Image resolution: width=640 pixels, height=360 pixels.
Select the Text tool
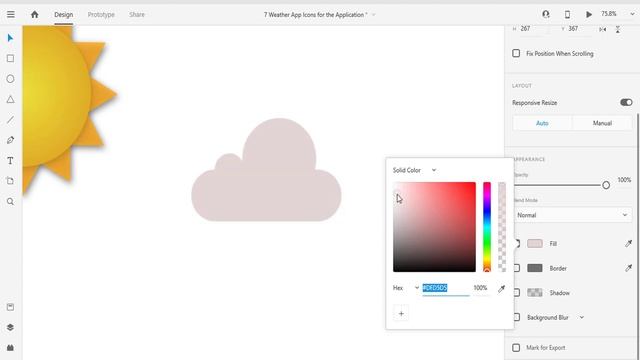click(10, 160)
